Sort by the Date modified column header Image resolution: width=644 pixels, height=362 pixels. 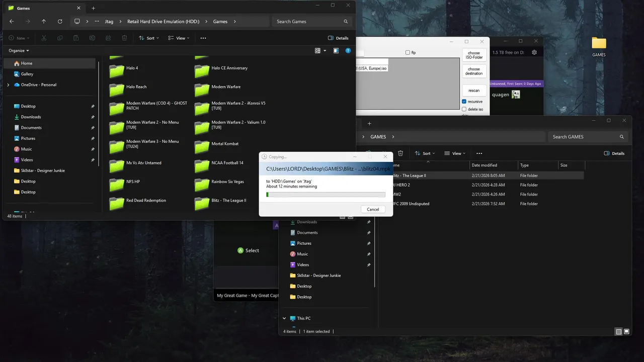tap(494, 165)
